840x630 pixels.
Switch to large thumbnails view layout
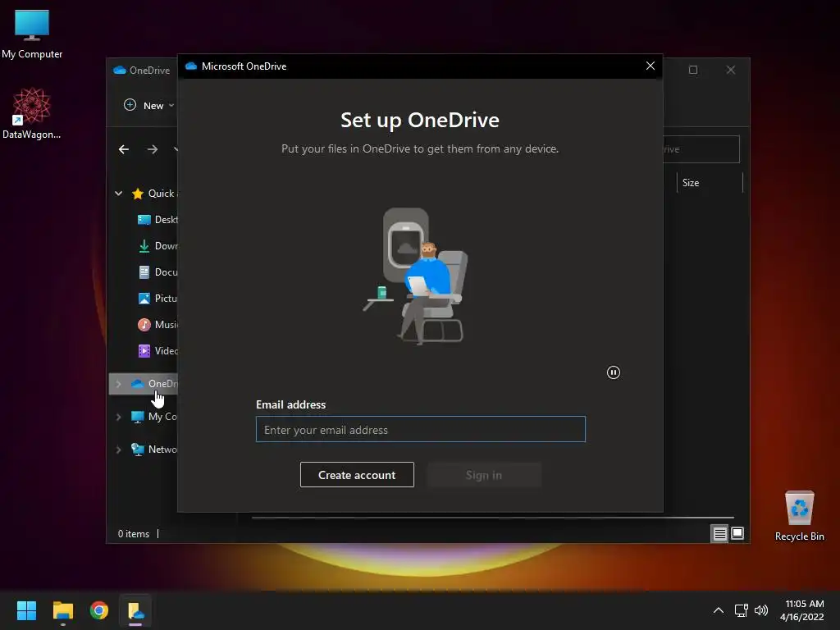(x=737, y=533)
